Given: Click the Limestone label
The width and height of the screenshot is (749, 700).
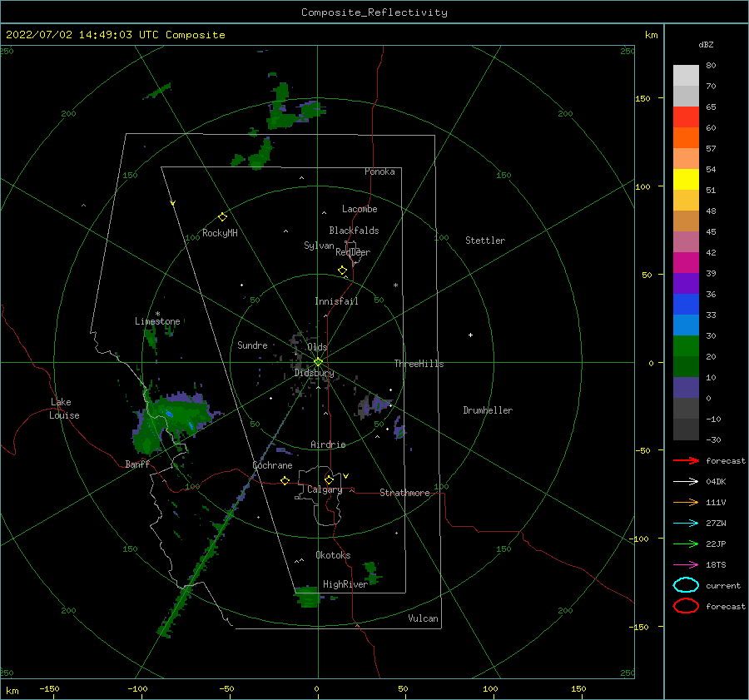Looking at the screenshot, I should coord(157,321).
